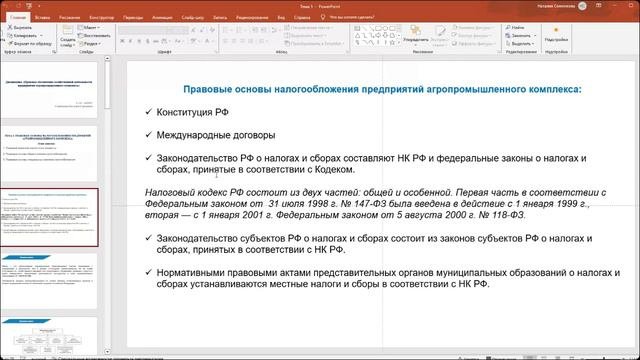Click the Redo arrow in Quick Access toolbar
Image resolution: width=640 pixels, height=360 pixels.
18,6
